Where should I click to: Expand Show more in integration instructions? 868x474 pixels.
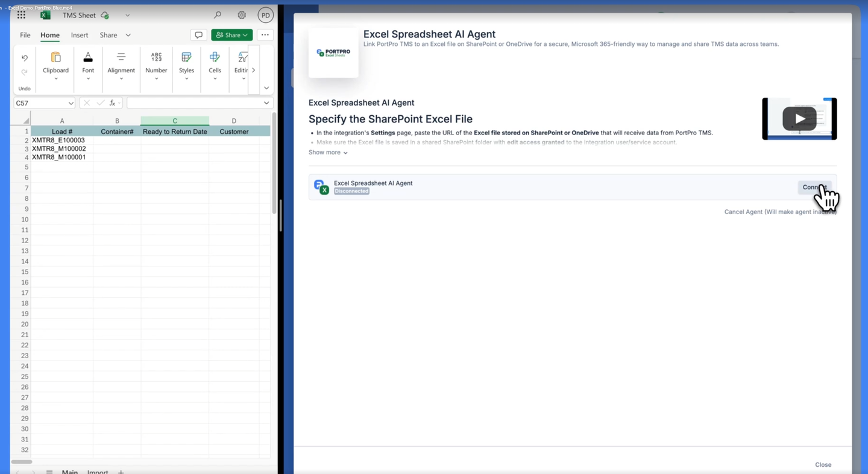[x=328, y=153]
